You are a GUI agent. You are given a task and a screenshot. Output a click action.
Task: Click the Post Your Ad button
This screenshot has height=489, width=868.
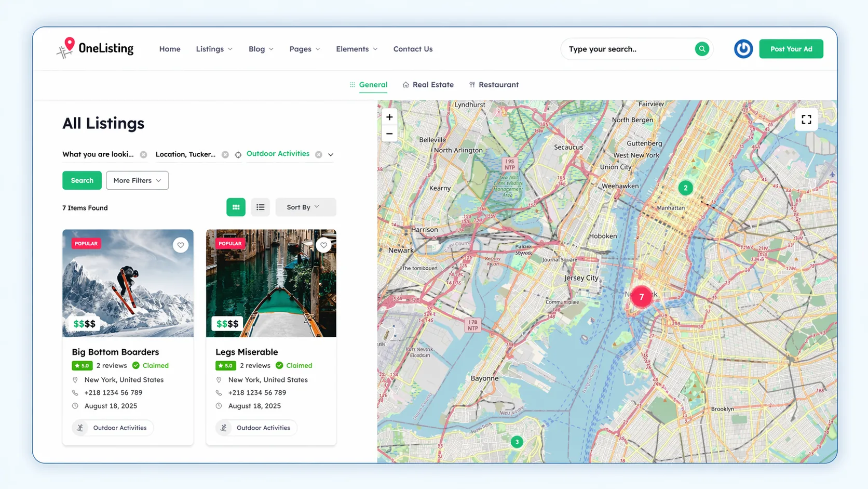[x=791, y=49]
